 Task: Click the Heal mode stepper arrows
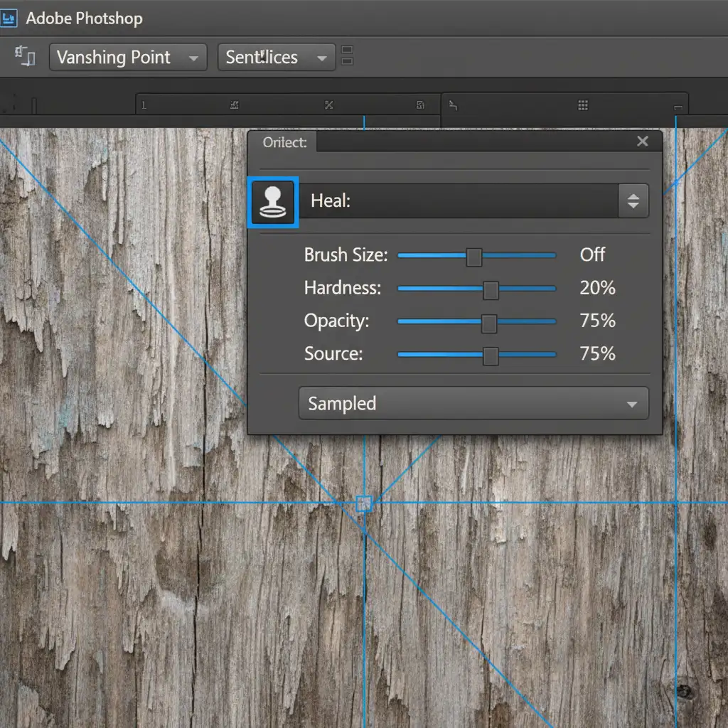[x=633, y=201]
